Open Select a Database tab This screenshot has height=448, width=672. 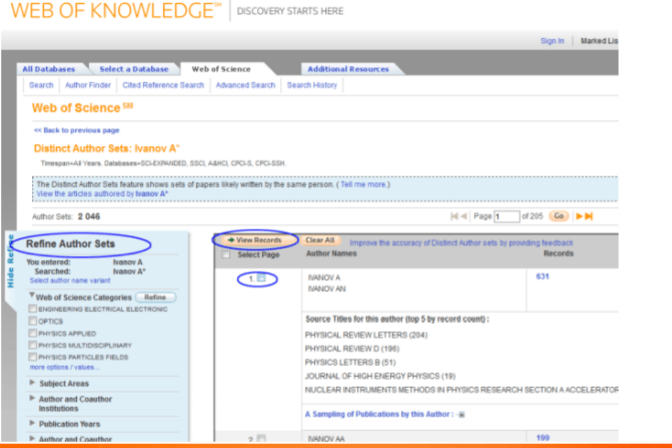pos(134,69)
